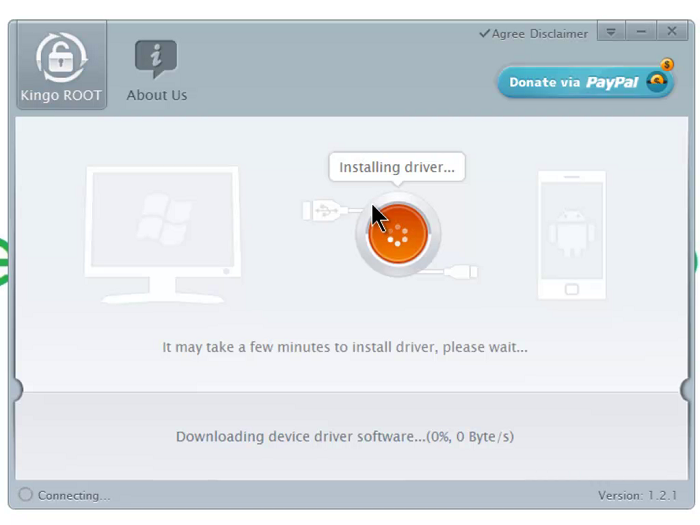Open the title bar dropdown menu arrow
The width and height of the screenshot is (700, 525).
[611, 32]
